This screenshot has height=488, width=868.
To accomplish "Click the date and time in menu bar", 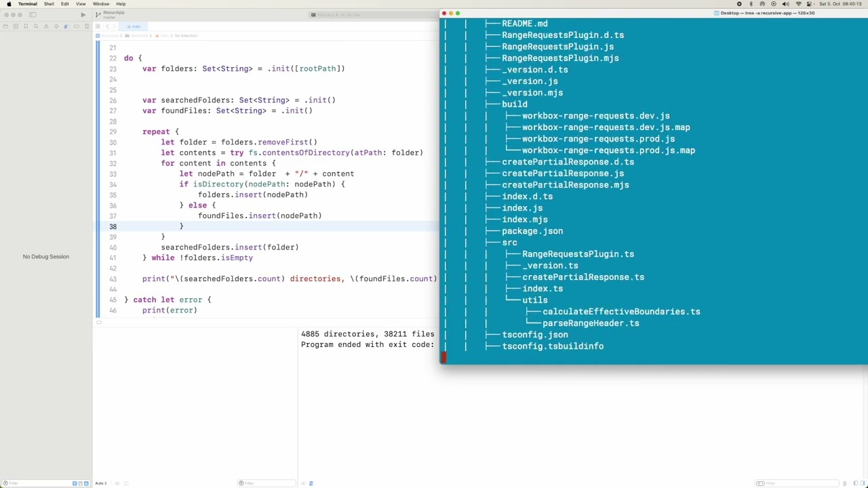I will click(x=840, y=4).
